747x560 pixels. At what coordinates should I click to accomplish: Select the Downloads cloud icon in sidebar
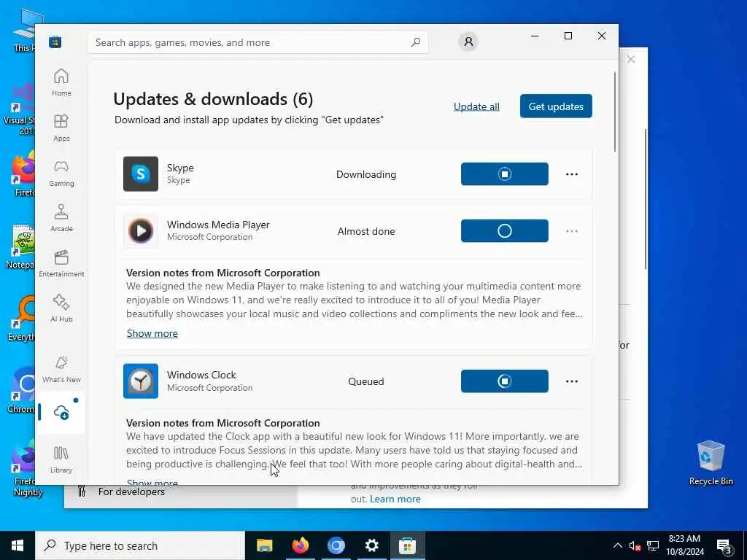[x=61, y=413]
